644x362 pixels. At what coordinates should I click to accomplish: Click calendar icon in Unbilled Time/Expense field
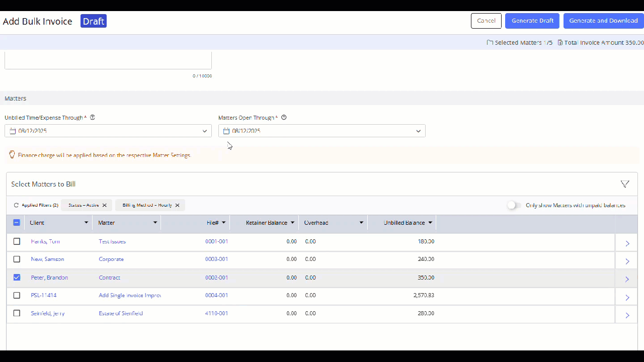[13, 131]
